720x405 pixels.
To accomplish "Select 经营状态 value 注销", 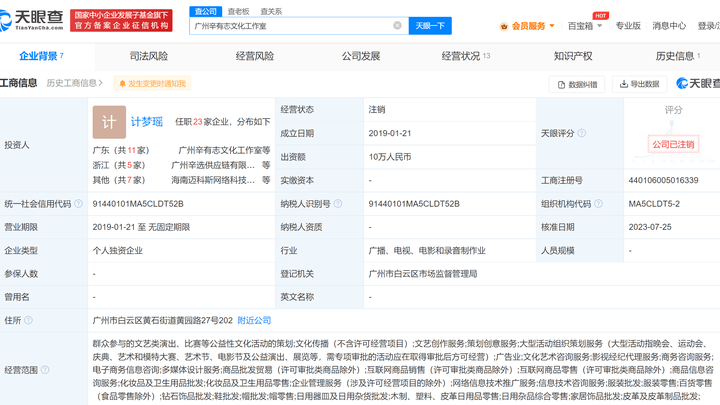I will (377, 109).
